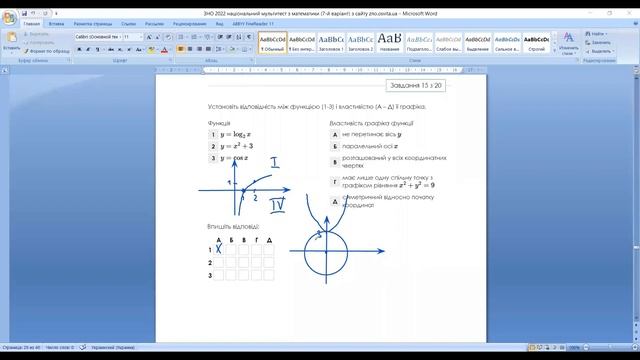Viewport: 640px width, 360px height.
Task: Click the Format Painter (Формат по образцу)
Action: (47, 51)
